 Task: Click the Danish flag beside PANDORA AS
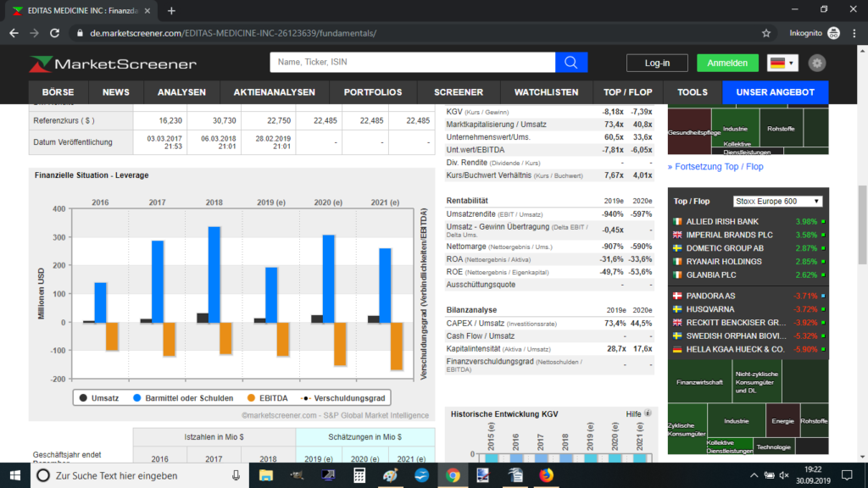[677, 296]
